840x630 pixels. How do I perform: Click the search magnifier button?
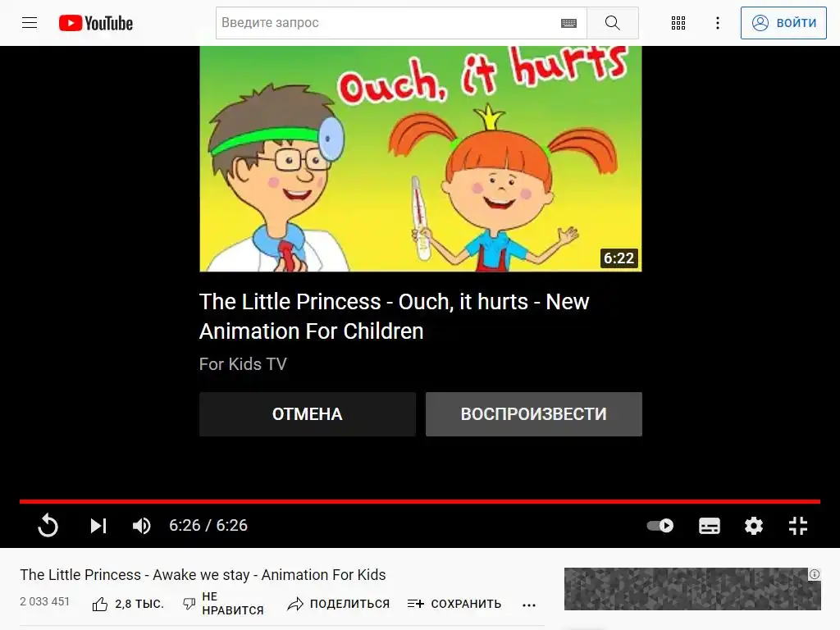pos(612,23)
